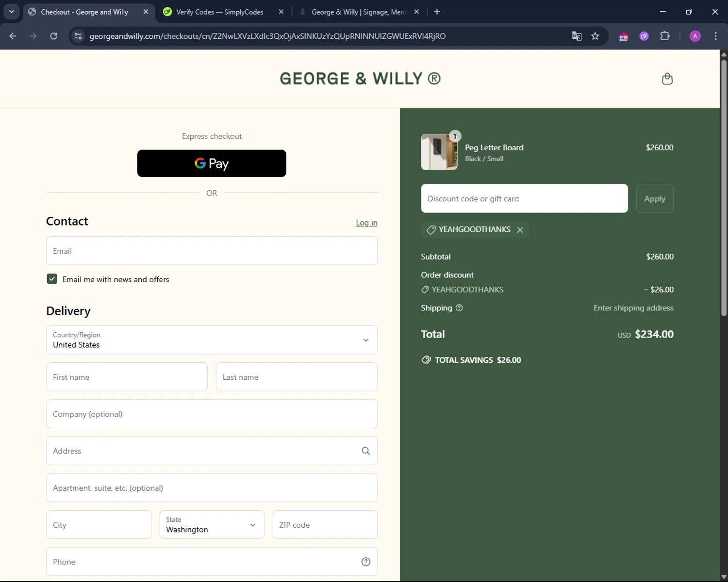Click the Log in link
Viewport: 728px width, 582px height.
pyautogui.click(x=366, y=223)
